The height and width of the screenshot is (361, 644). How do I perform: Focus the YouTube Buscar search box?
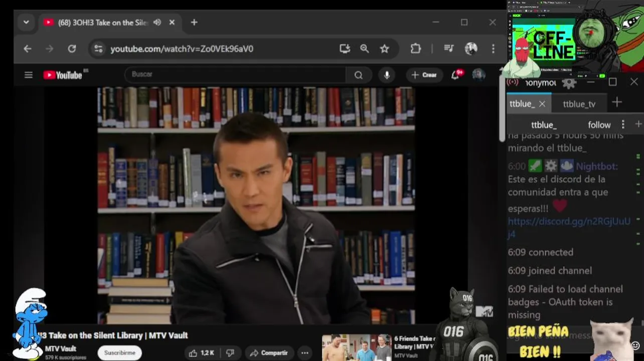(235, 75)
